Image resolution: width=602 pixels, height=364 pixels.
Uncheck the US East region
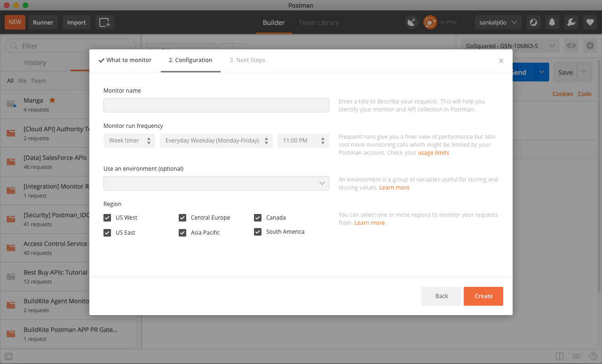pyautogui.click(x=107, y=233)
